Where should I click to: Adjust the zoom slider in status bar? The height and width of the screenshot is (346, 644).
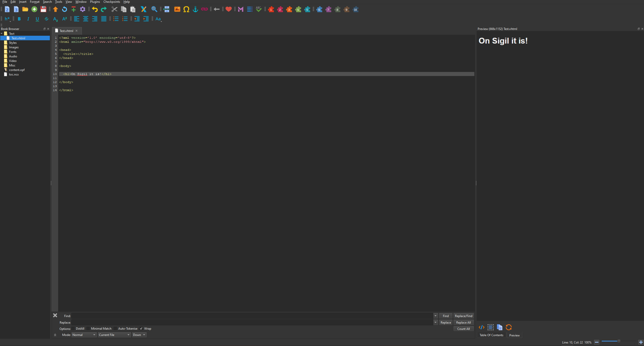619,341
